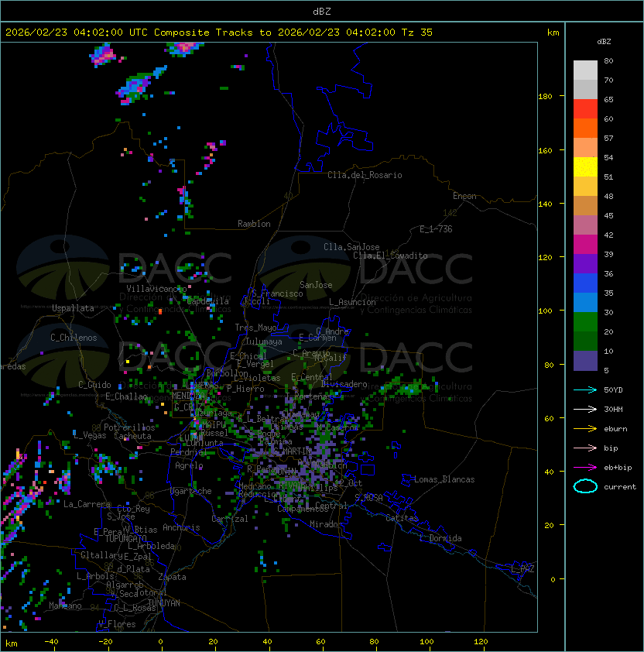Pick the light gray 70-80 dBZ swatch
Screen dimensions: 644x652
585,70
